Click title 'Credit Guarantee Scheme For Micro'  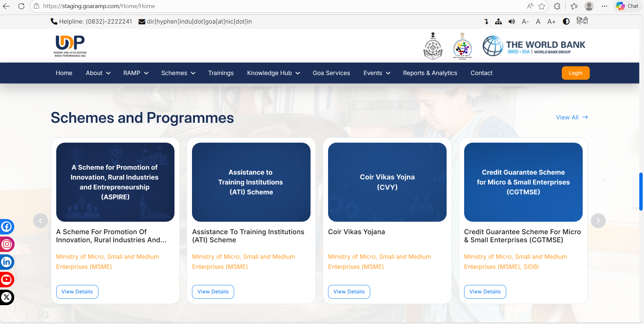[x=522, y=236]
